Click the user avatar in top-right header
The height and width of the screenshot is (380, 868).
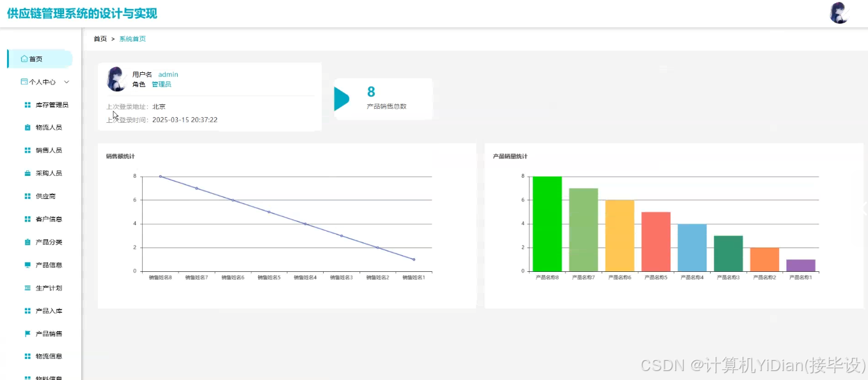pyautogui.click(x=839, y=13)
